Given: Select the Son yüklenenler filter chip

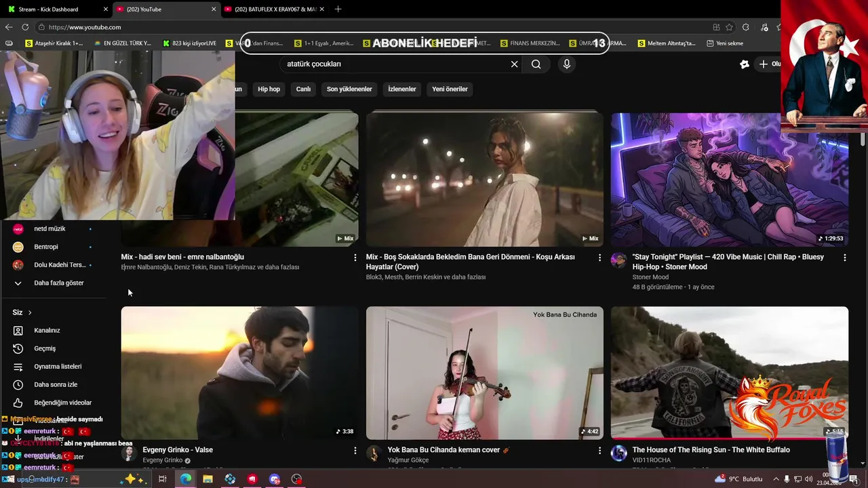Looking at the screenshot, I should (349, 89).
